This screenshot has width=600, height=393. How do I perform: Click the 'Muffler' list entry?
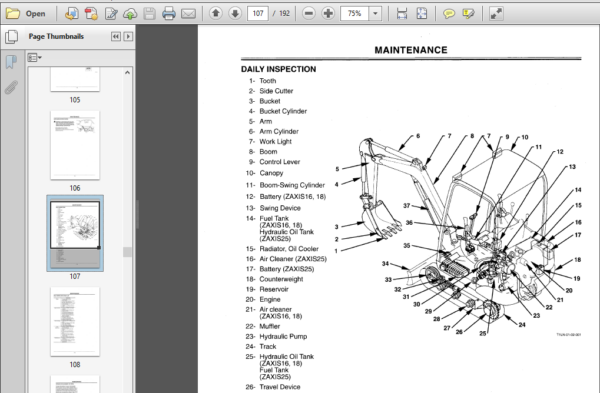[x=270, y=326]
